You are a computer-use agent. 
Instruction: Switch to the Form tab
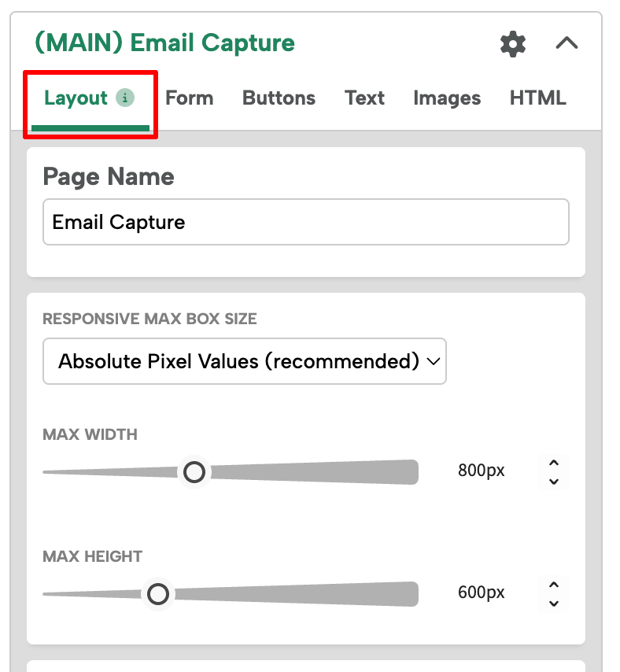point(189,98)
